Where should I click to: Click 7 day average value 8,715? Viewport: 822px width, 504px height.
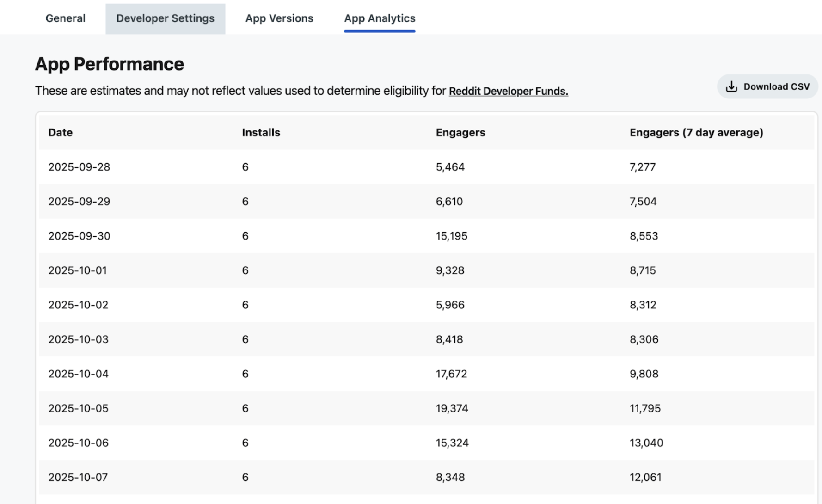[642, 270]
